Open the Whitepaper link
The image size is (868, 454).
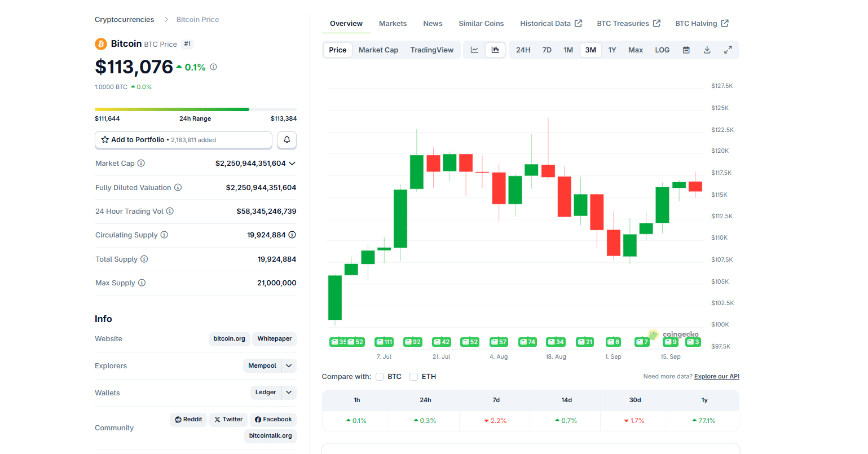[274, 339]
